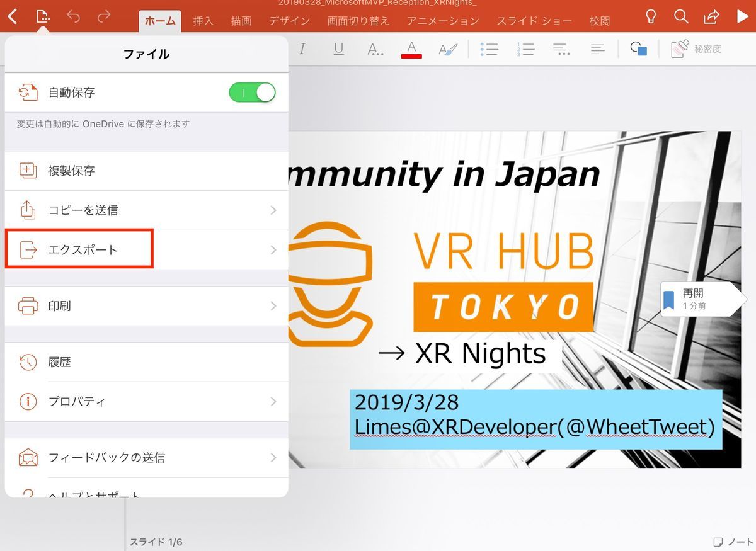Screen dimensions: 756x551
Task: Open line spacing and indent options
Action: coord(561,49)
